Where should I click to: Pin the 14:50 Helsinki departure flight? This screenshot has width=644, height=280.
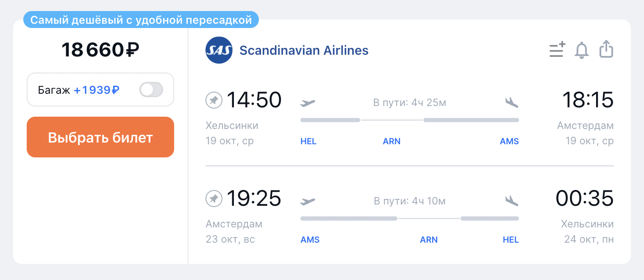[x=214, y=101]
